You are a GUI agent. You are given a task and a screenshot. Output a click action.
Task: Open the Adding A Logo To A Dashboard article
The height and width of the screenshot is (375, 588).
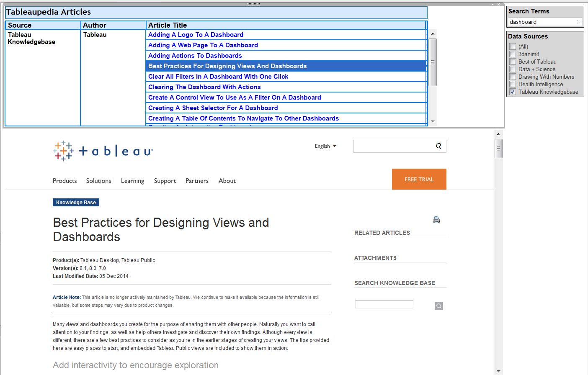point(196,35)
